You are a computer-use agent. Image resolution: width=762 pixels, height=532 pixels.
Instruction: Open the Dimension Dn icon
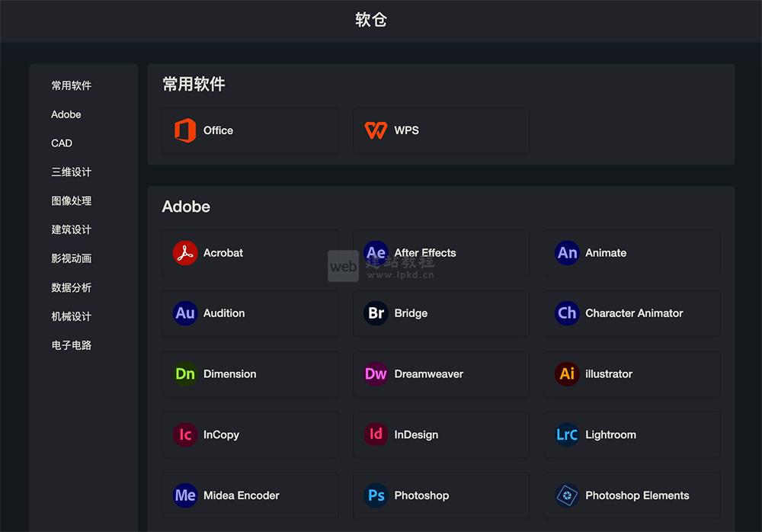tap(185, 374)
